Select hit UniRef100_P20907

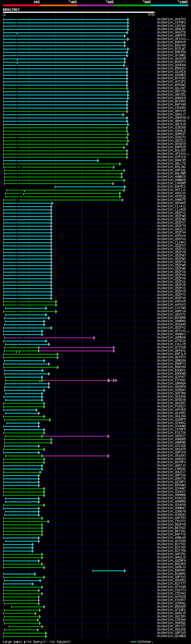click(171, 600)
